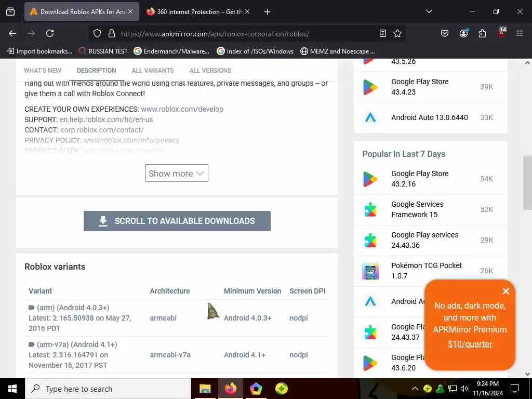
Task: Open the (arm-v7a) (Android 4.1+) variant
Action: pyautogui.click(x=77, y=345)
